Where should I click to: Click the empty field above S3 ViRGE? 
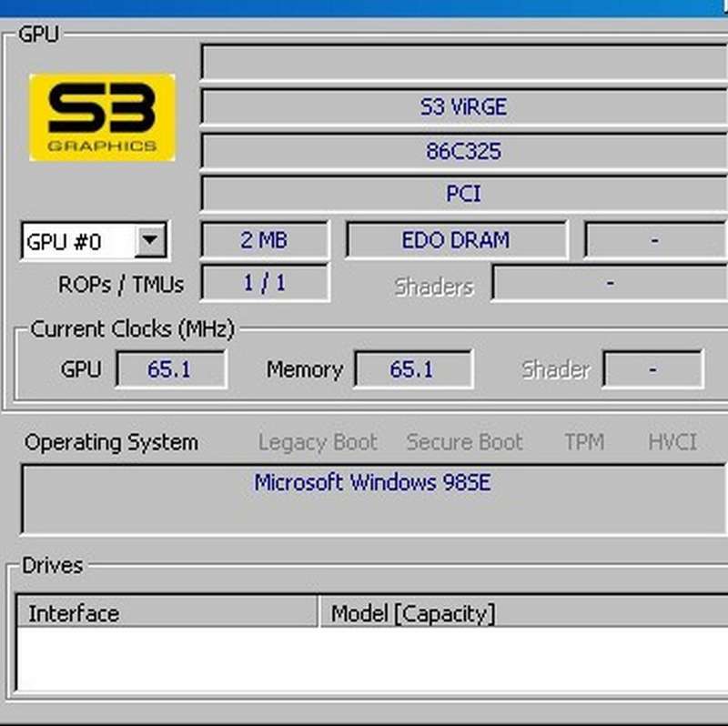(x=464, y=62)
